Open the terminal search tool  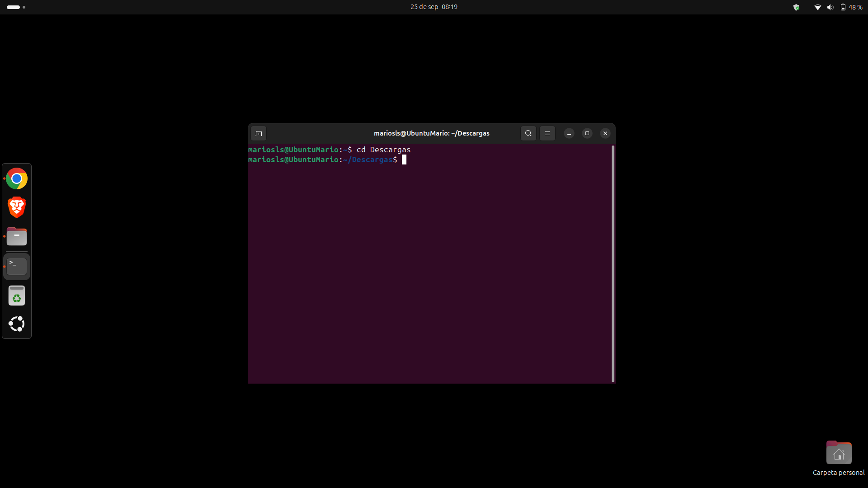point(528,133)
